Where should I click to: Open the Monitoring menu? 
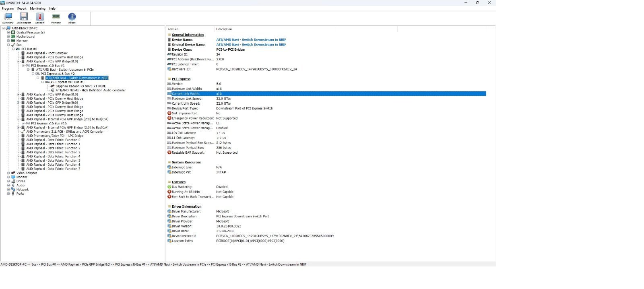tap(37, 8)
